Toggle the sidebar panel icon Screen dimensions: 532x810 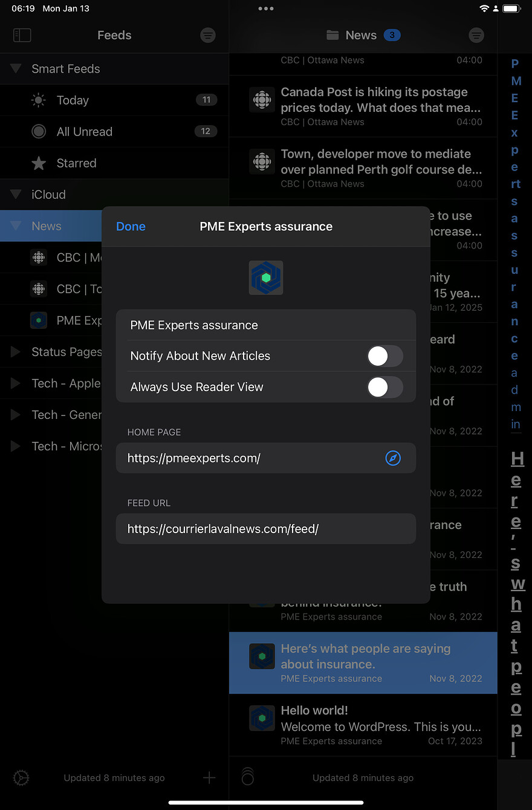22,35
